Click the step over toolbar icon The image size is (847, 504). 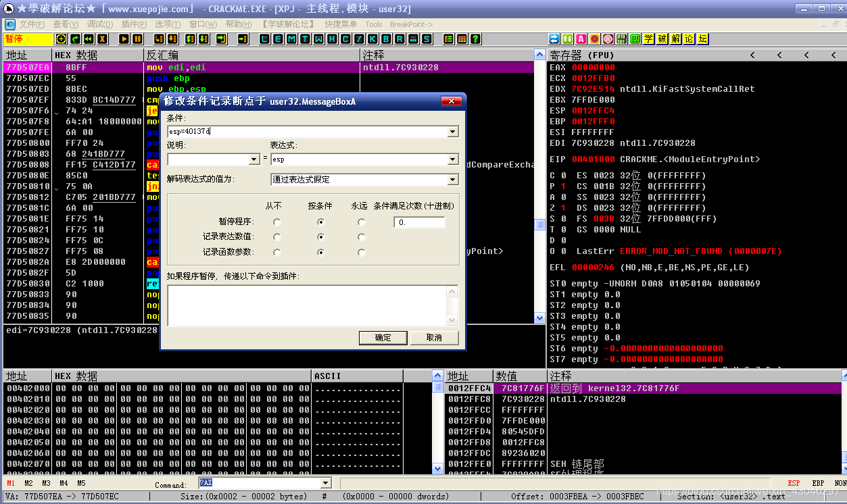pyautogui.click(x=172, y=39)
